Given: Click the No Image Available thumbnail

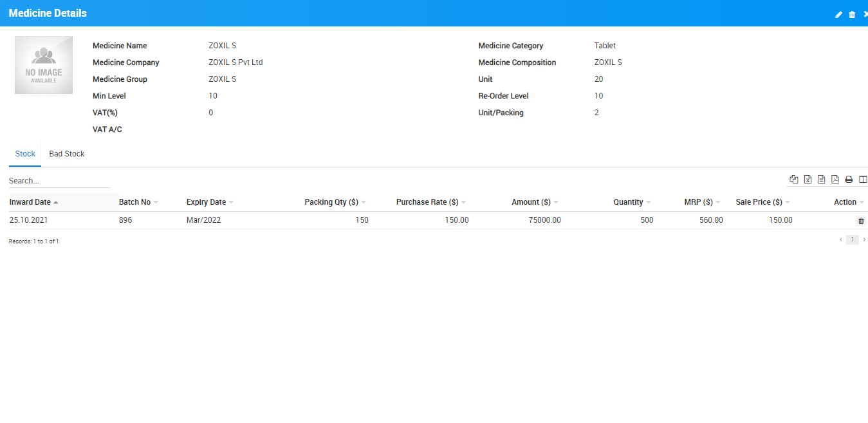Looking at the screenshot, I should tap(44, 65).
